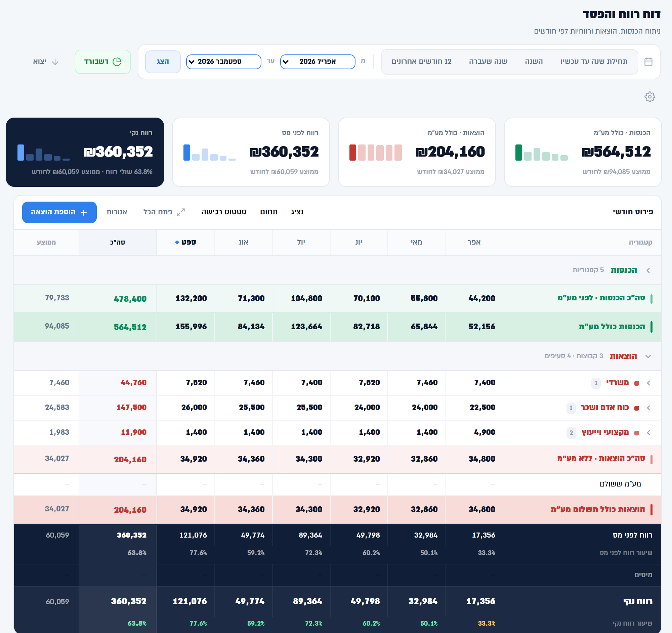Click the אגורות toggle
672x633 pixels.
[117, 212]
